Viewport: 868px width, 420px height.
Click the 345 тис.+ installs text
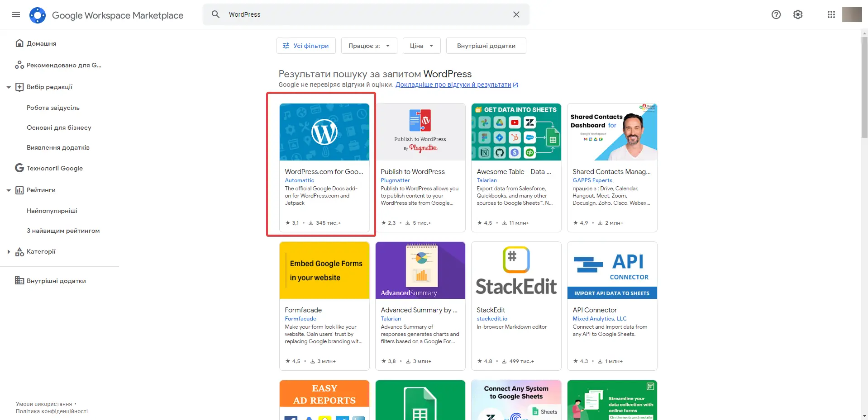[328, 223]
